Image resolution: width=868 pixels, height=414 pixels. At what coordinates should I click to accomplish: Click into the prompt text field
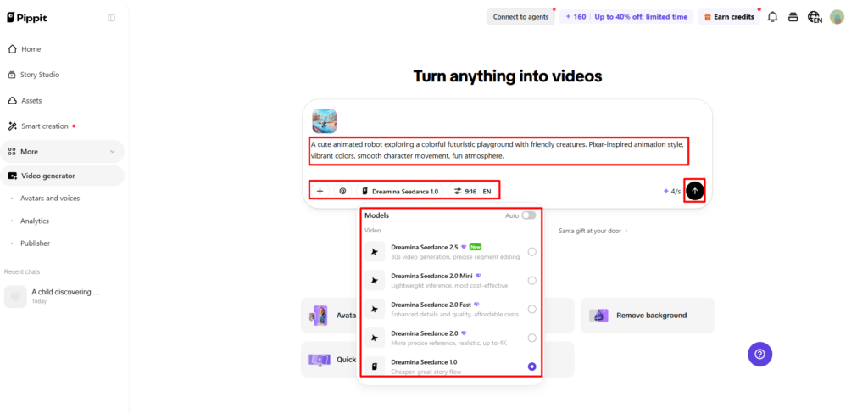pos(498,150)
